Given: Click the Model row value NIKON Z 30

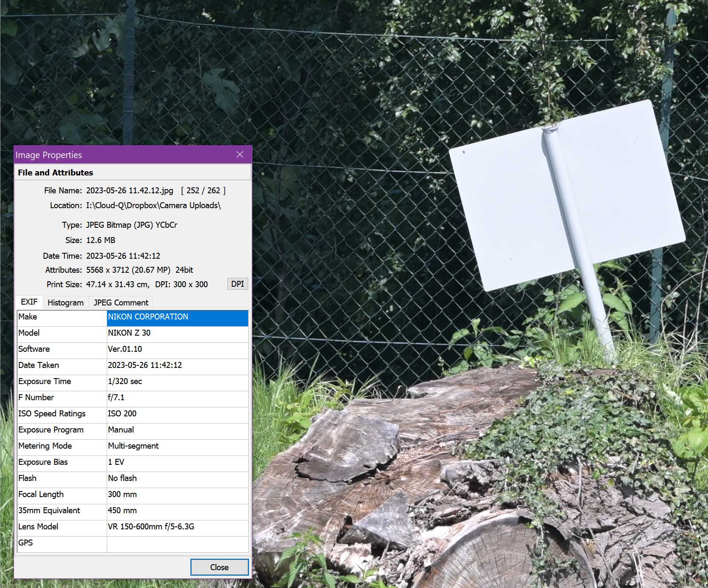Looking at the screenshot, I should (x=177, y=333).
